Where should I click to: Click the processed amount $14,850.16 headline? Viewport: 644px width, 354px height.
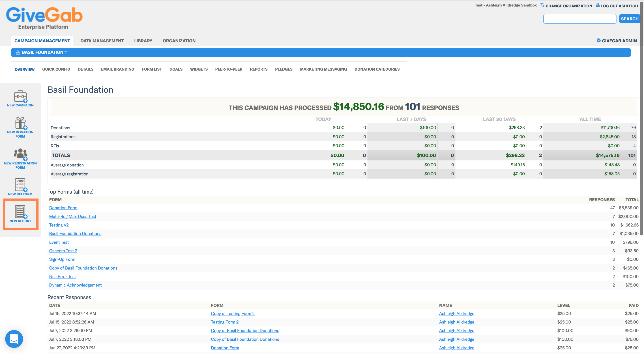(x=358, y=107)
